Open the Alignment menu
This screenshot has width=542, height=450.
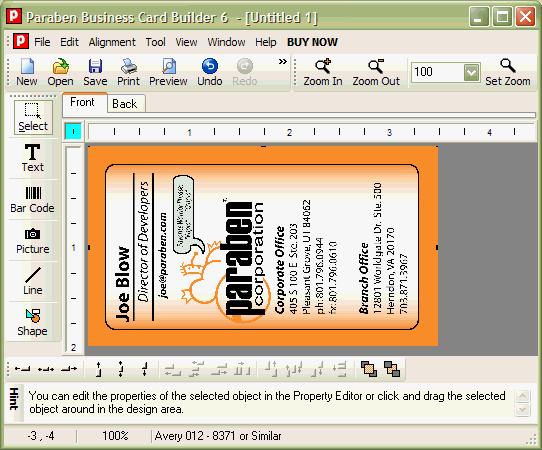coord(112,42)
